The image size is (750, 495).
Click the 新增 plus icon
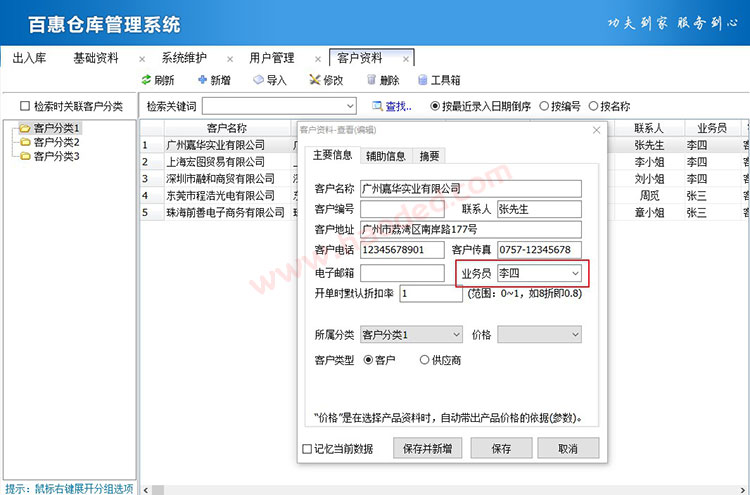202,80
